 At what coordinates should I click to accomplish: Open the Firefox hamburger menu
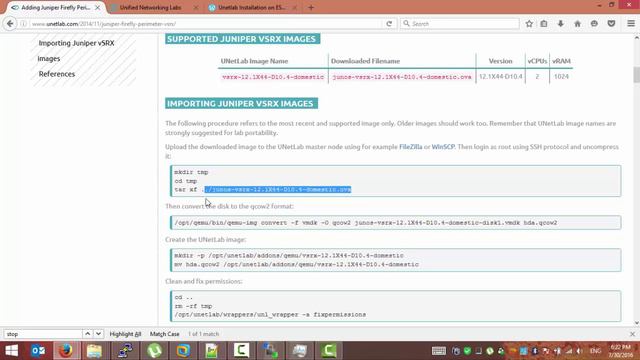click(x=631, y=24)
